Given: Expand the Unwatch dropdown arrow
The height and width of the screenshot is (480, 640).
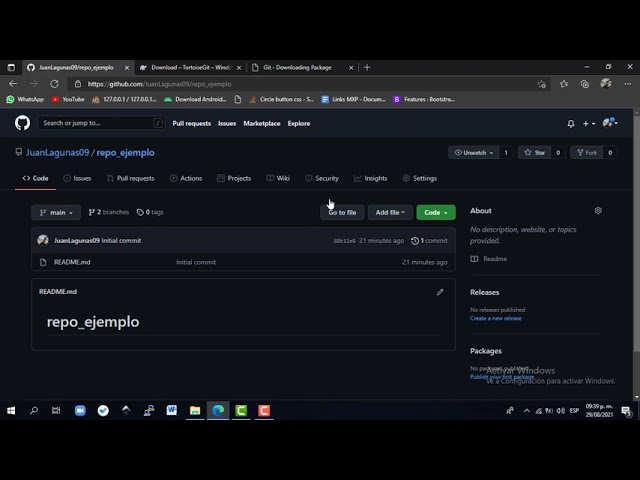Looking at the screenshot, I should [x=491, y=153].
